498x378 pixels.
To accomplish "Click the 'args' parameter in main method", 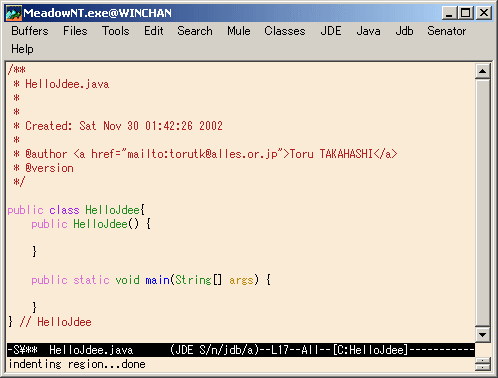I will click(241, 280).
